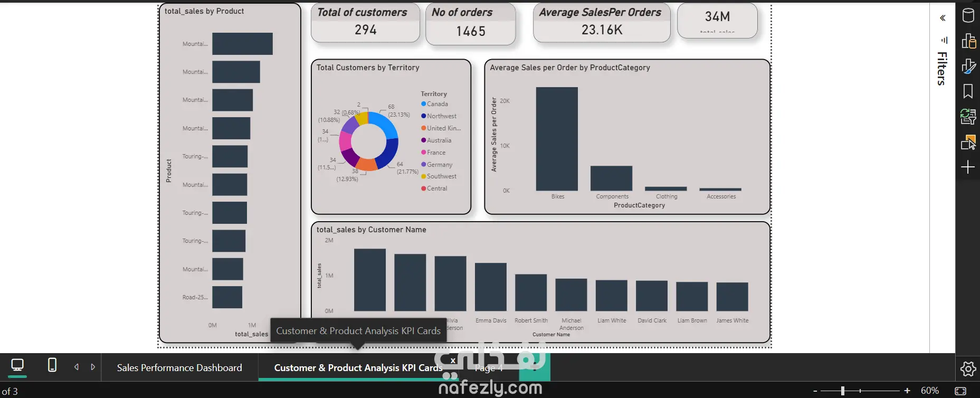Select the Robert Smith sales bar
Viewport: 980px width, 398px height.
(x=531, y=292)
